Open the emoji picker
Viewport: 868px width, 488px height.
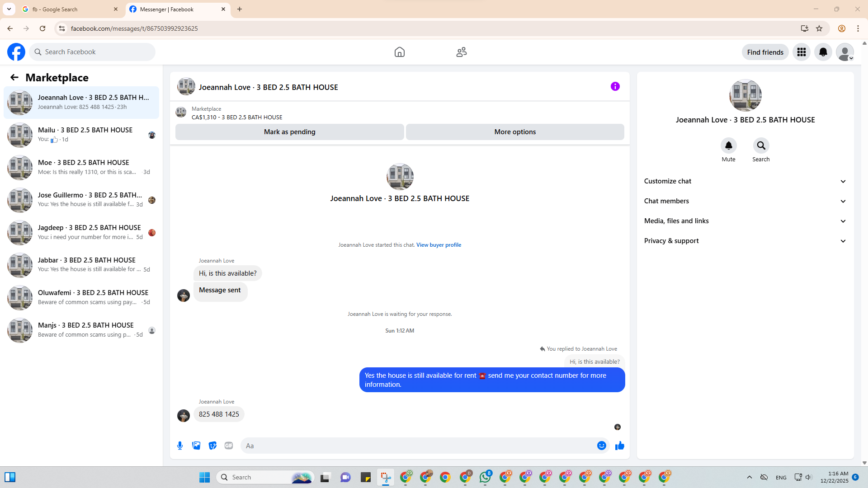pyautogui.click(x=602, y=446)
